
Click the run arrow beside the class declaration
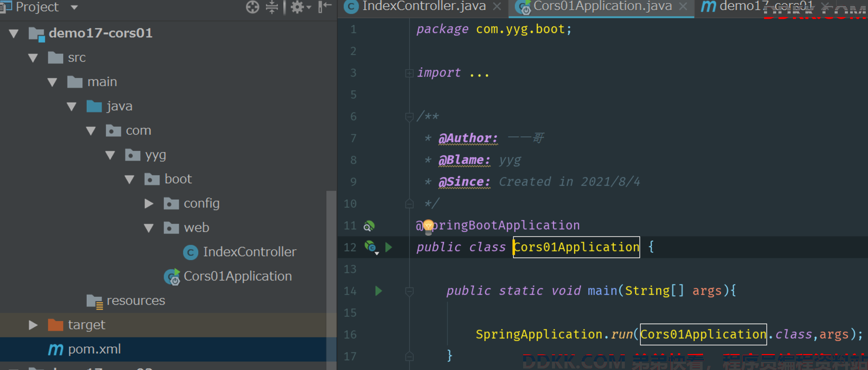coord(388,247)
